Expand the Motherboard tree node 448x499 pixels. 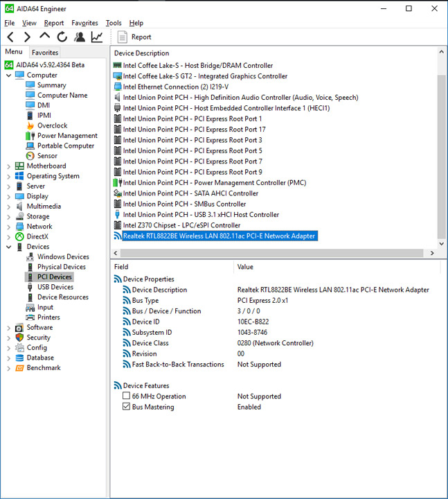pos(8,166)
